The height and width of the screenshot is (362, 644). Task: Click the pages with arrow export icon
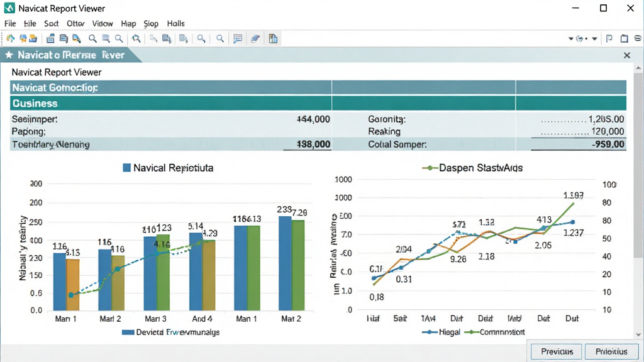click(x=184, y=38)
